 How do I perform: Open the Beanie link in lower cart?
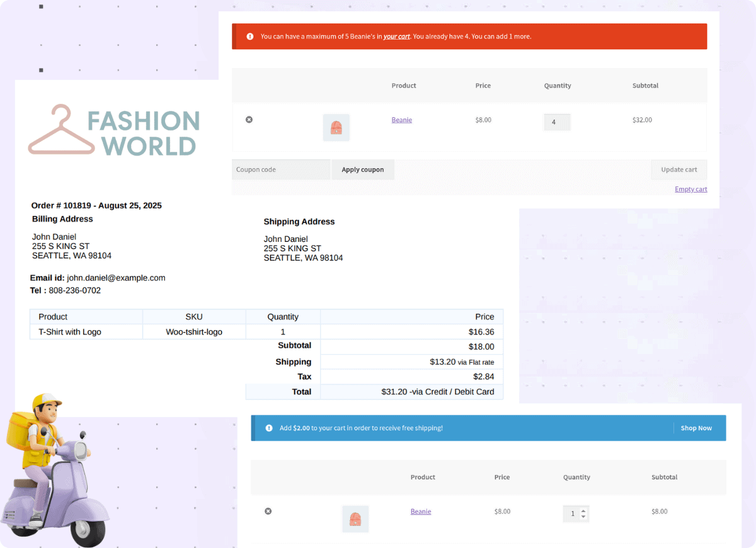click(x=421, y=511)
